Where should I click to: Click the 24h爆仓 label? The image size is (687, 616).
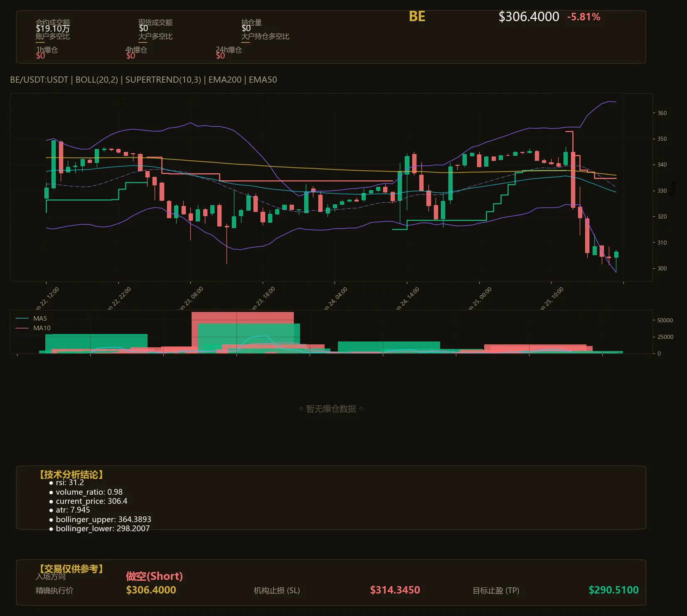tap(229, 50)
